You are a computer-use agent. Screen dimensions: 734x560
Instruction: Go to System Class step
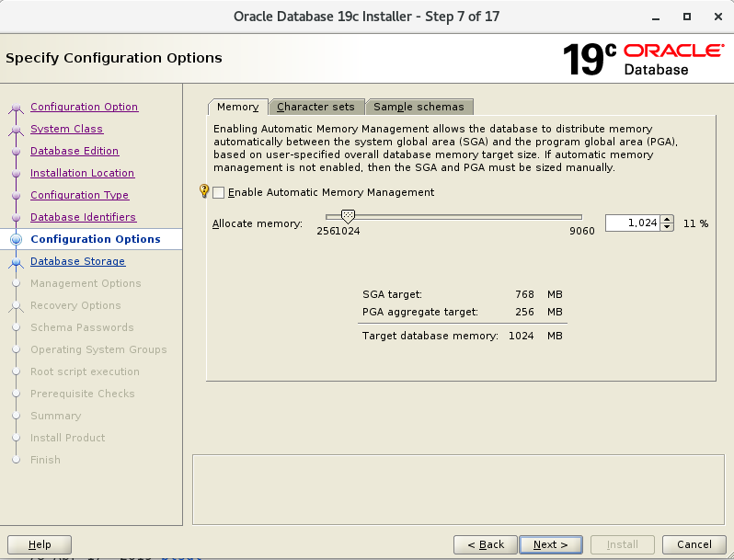click(x=66, y=129)
